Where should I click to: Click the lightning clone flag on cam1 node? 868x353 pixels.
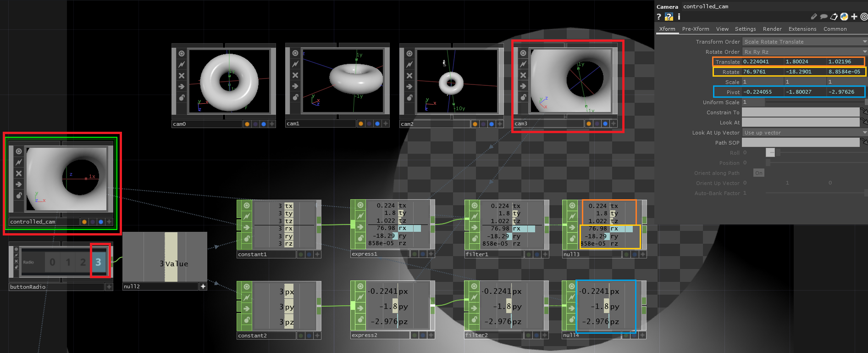295,64
